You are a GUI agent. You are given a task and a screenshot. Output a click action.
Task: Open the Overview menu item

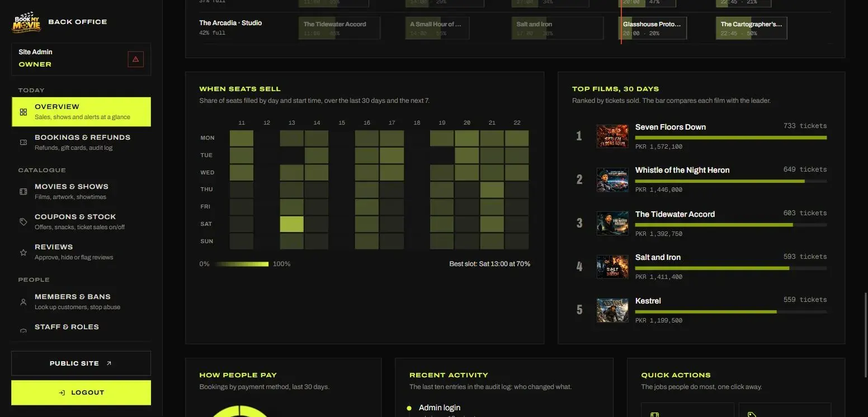[x=81, y=112]
